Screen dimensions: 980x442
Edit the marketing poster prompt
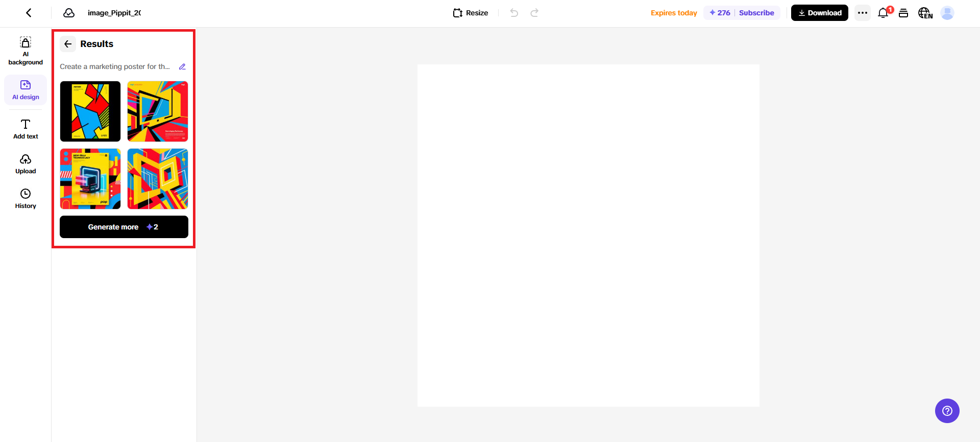[182, 66]
